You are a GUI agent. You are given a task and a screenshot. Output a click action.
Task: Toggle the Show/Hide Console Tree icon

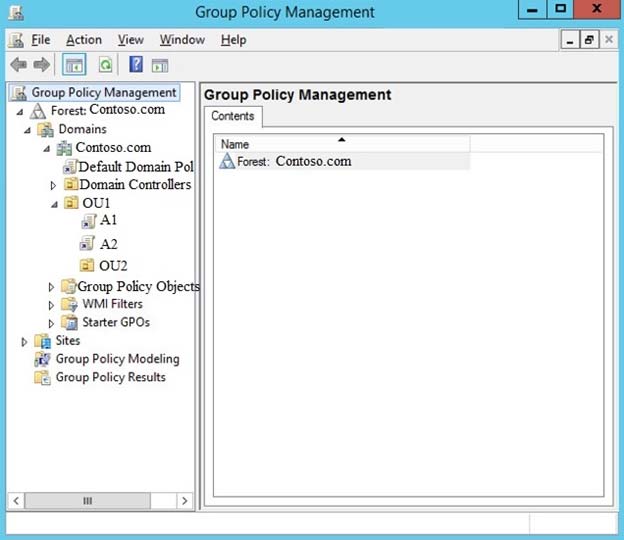[74, 64]
